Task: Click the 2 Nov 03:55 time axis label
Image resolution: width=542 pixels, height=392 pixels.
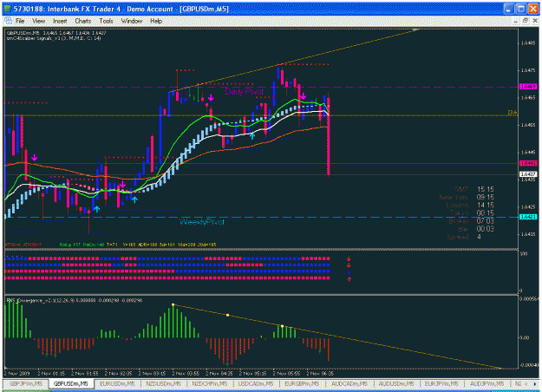Action: [187, 374]
